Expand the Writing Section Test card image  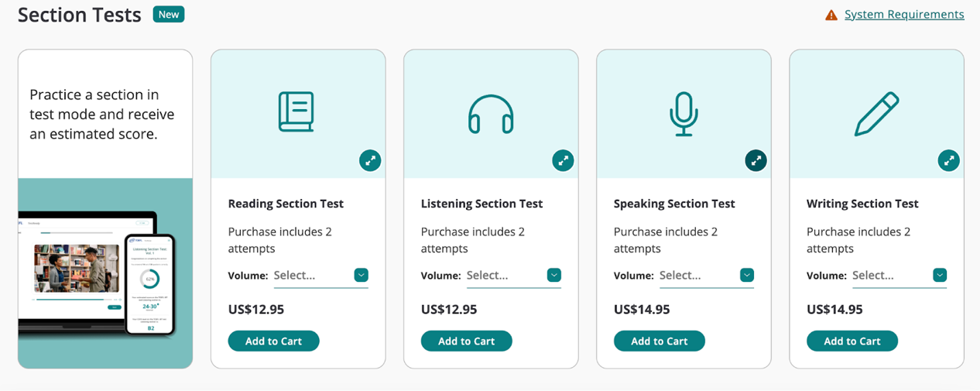pyautogui.click(x=948, y=160)
